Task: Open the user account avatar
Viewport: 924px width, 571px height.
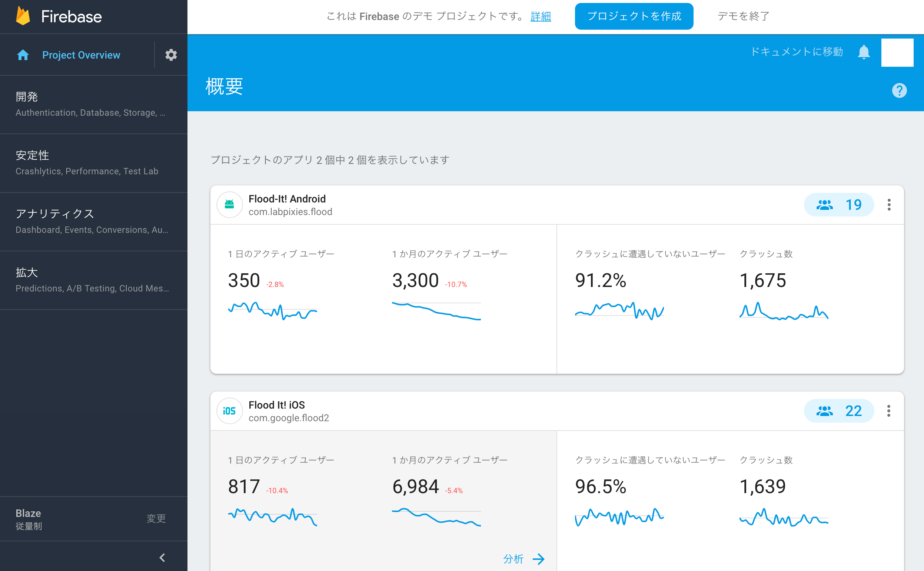Action: pos(897,53)
